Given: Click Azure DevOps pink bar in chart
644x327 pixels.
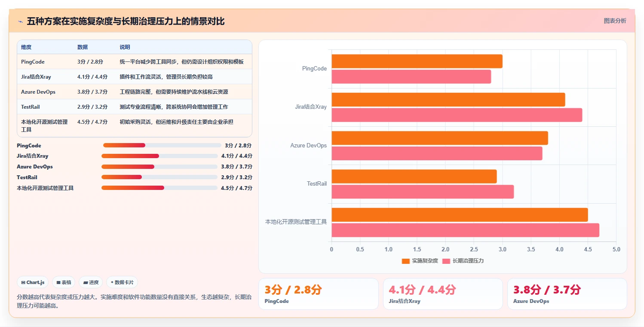Looking at the screenshot, I should click(437, 153).
